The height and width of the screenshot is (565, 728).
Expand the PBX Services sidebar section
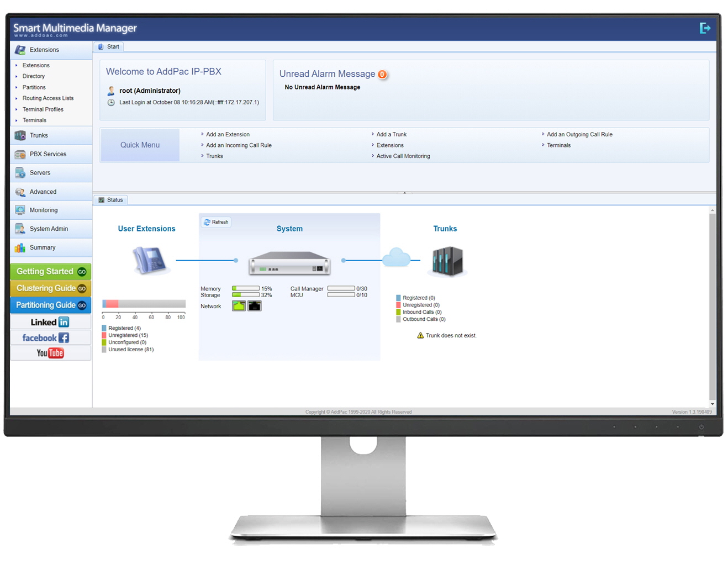coord(51,154)
